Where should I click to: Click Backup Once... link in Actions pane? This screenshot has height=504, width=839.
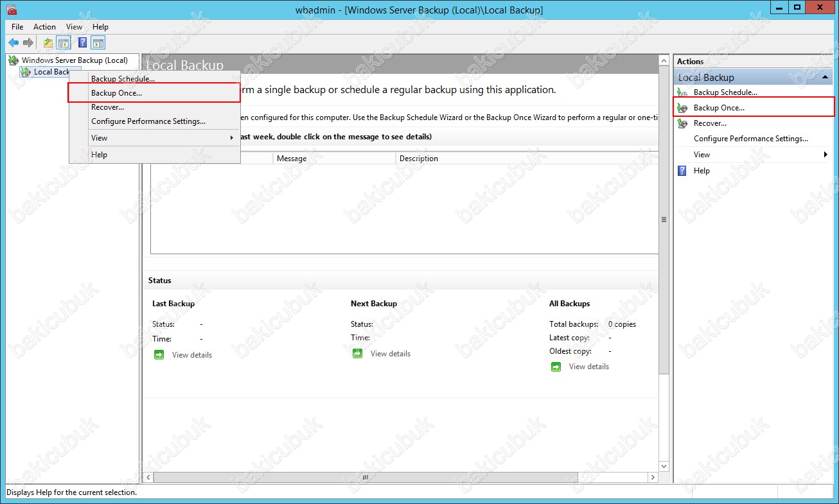(719, 108)
